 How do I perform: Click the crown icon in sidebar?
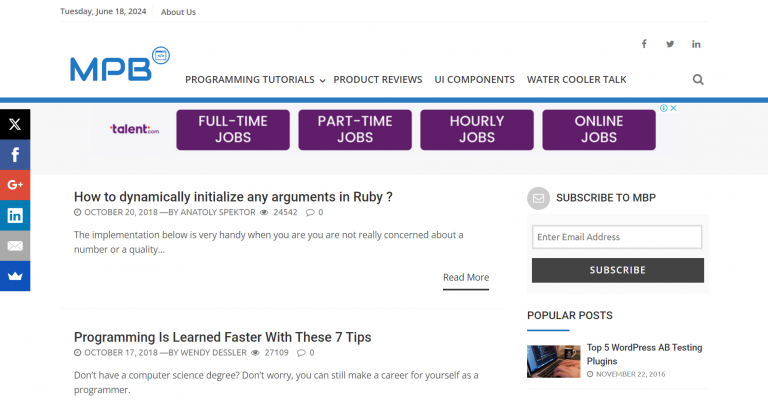pyautogui.click(x=15, y=276)
